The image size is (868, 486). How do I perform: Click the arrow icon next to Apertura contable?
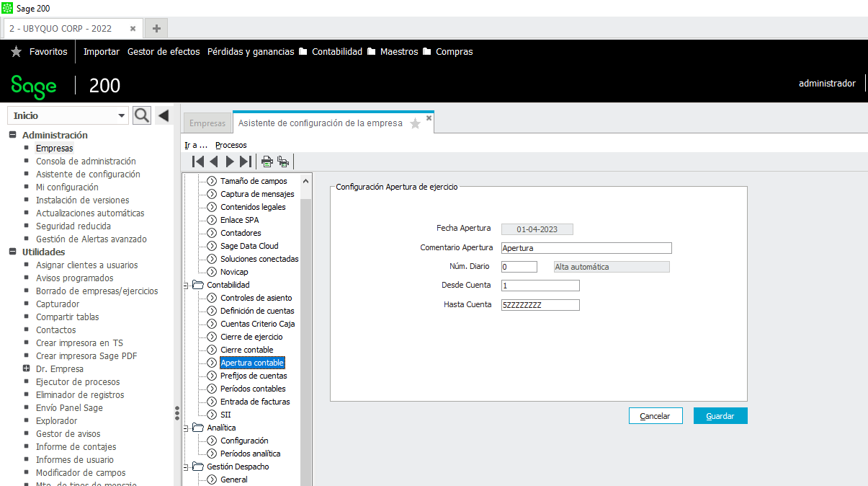tap(212, 363)
